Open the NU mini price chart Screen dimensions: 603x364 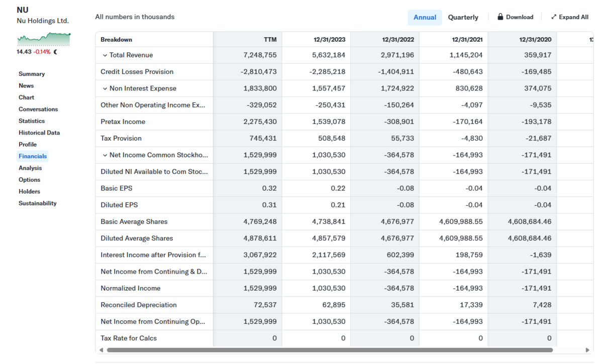pos(44,39)
